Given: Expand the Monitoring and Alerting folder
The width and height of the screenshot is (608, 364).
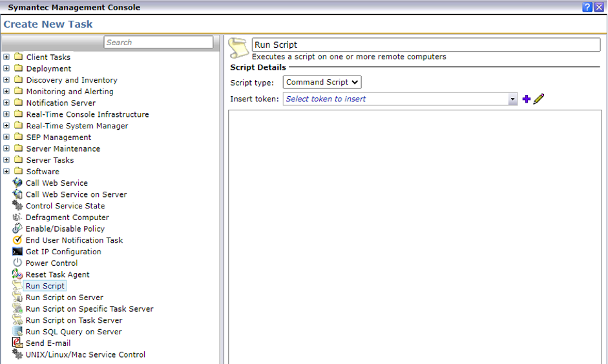Looking at the screenshot, I should [x=6, y=92].
